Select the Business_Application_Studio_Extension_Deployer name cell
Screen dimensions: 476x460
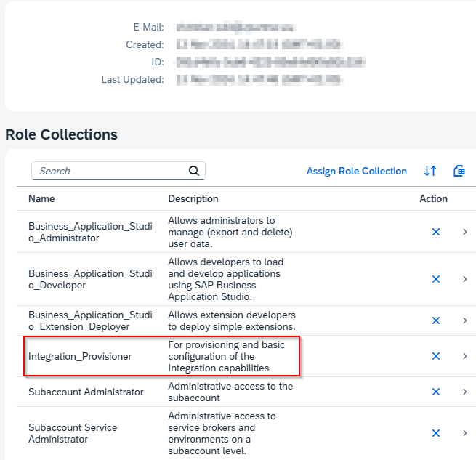90,320
